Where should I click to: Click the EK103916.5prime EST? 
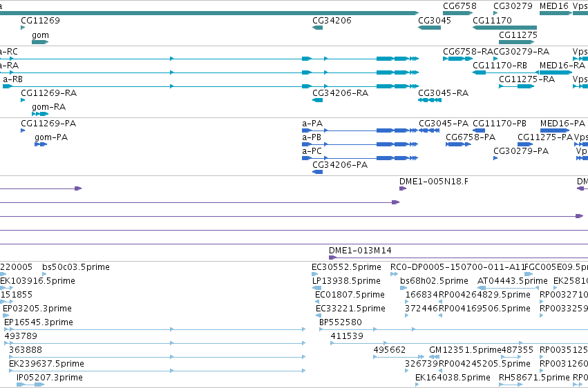point(6,288)
